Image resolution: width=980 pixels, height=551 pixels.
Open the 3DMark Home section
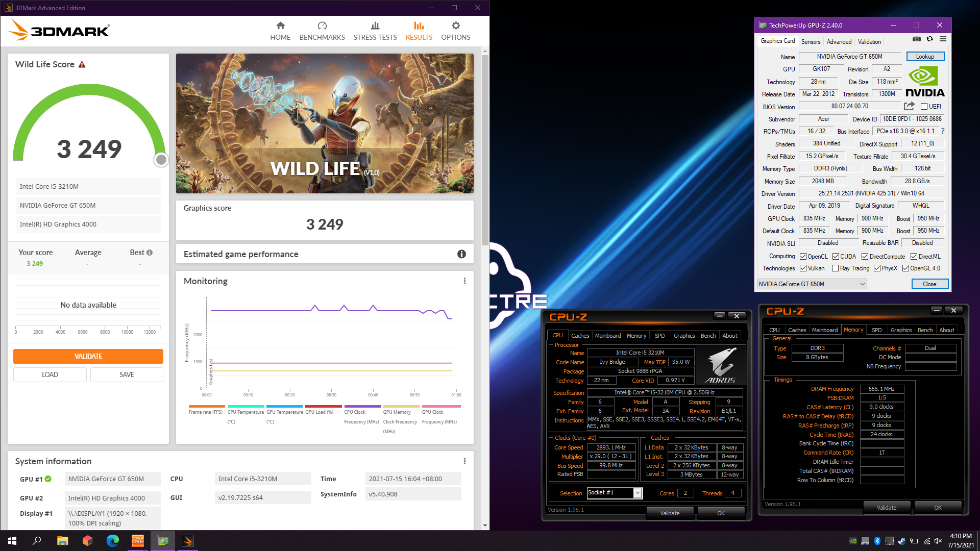click(280, 31)
